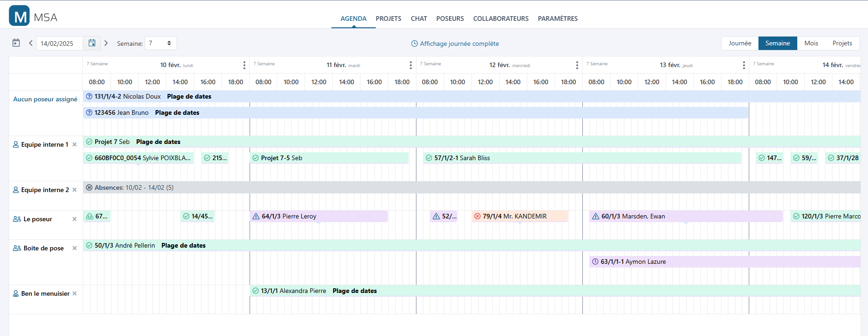
Task: Open options menu for 13 févr. column
Action: (x=743, y=65)
